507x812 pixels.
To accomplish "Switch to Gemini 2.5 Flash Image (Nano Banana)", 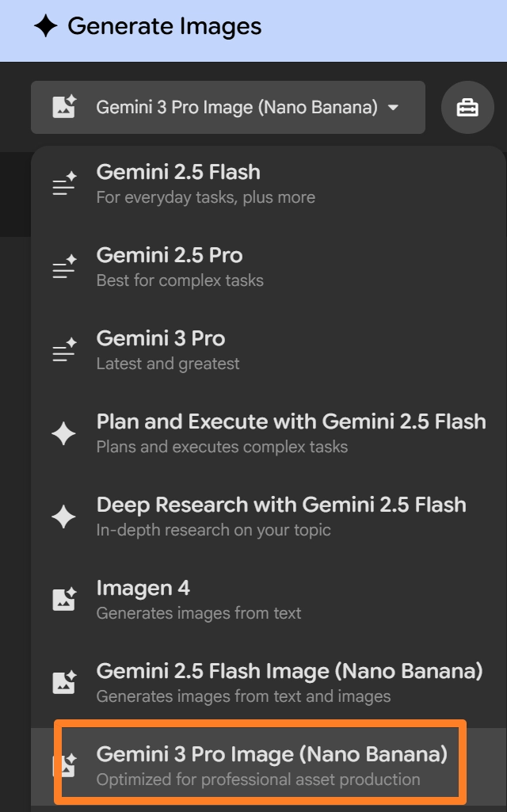I will pos(289,682).
